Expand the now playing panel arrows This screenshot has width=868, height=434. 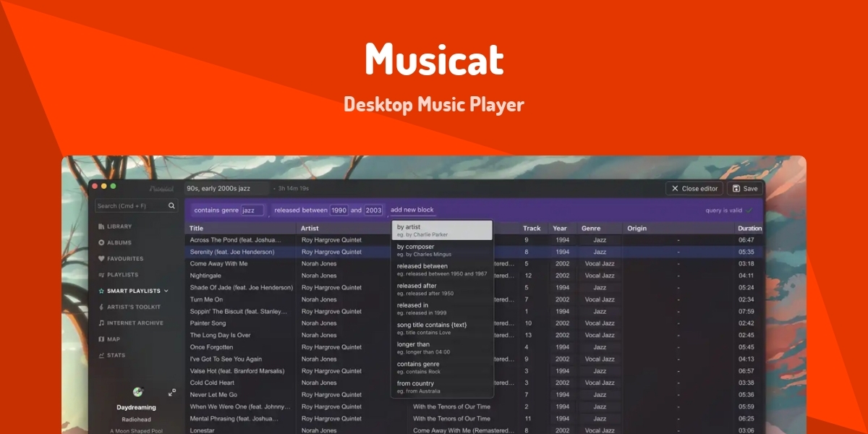[172, 393]
